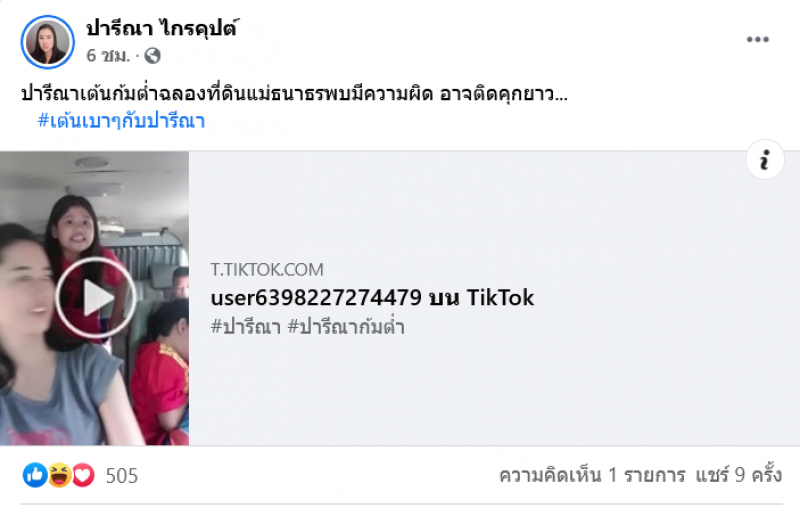Click the gray link preview card area
The height and width of the screenshot is (508, 800).
(x=494, y=298)
